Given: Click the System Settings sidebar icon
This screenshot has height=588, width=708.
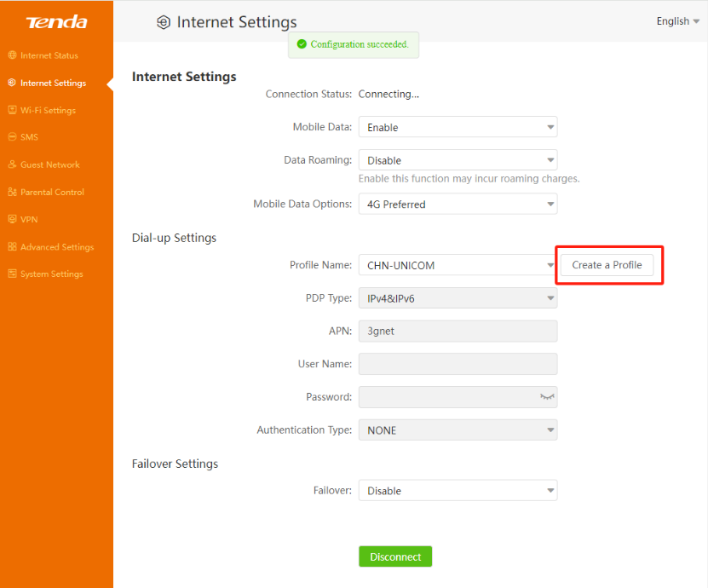Looking at the screenshot, I should (x=12, y=274).
